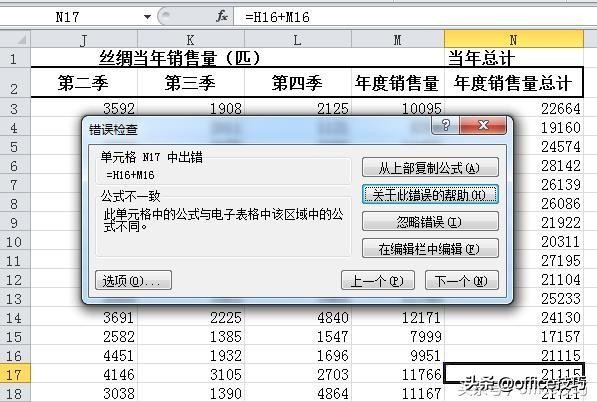Go to next error with 下一个(N)
The width and height of the screenshot is (597, 402).
[461, 281]
